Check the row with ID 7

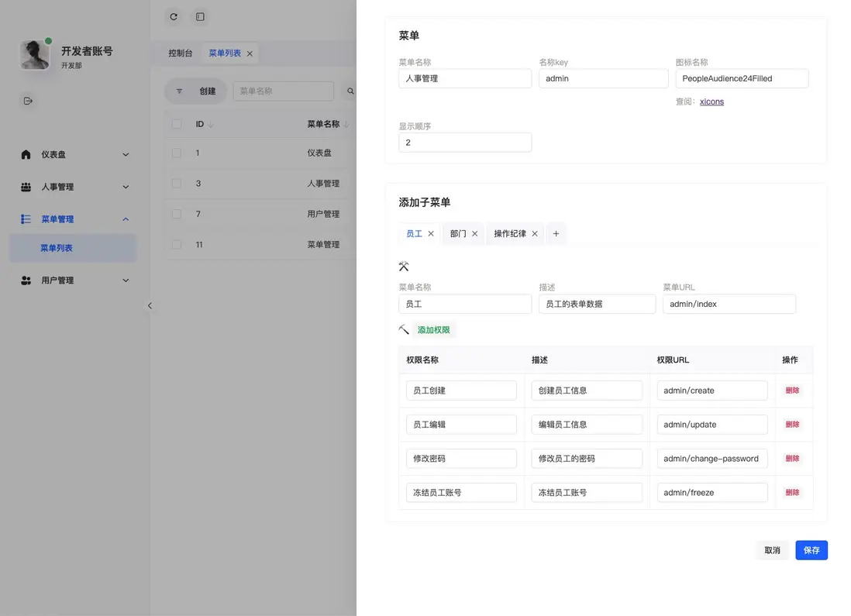click(177, 214)
